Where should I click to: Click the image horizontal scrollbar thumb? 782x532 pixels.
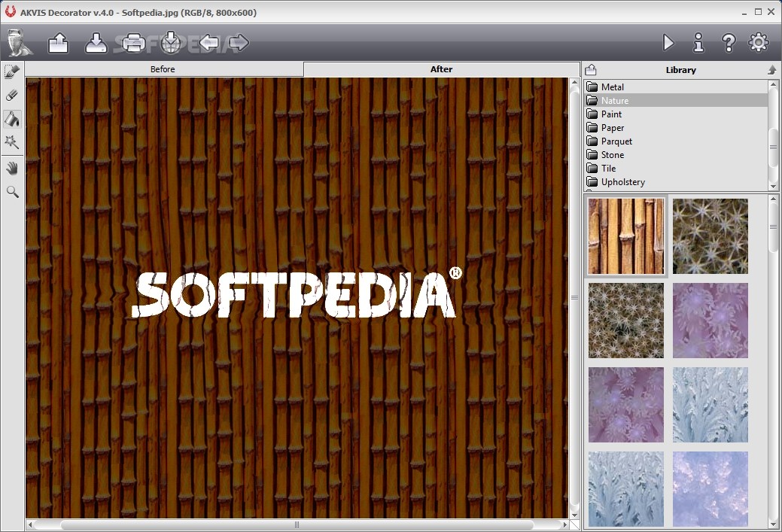point(297,524)
